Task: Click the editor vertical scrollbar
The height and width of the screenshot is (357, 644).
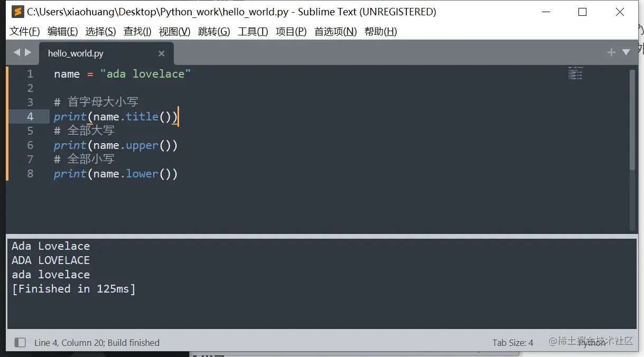Action: click(632, 120)
